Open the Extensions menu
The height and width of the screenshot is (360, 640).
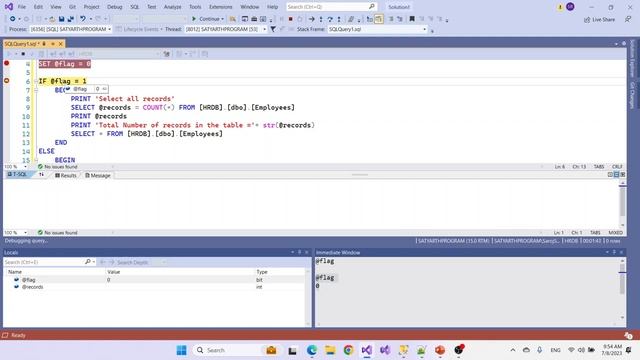coord(220,7)
